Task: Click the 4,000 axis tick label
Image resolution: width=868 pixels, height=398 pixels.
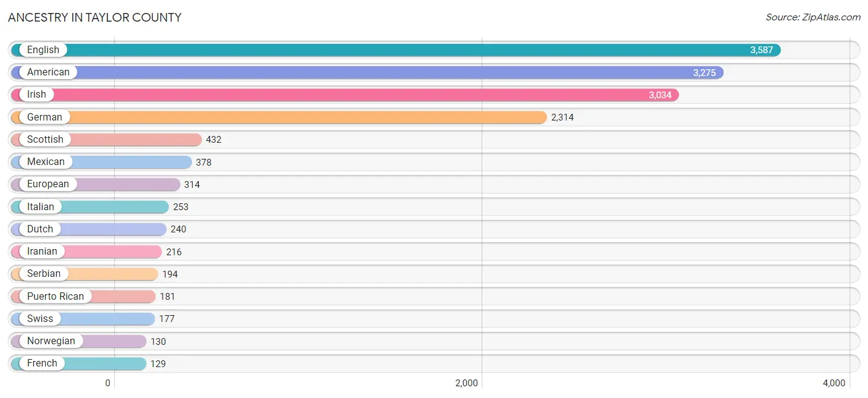Action: [834, 383]
